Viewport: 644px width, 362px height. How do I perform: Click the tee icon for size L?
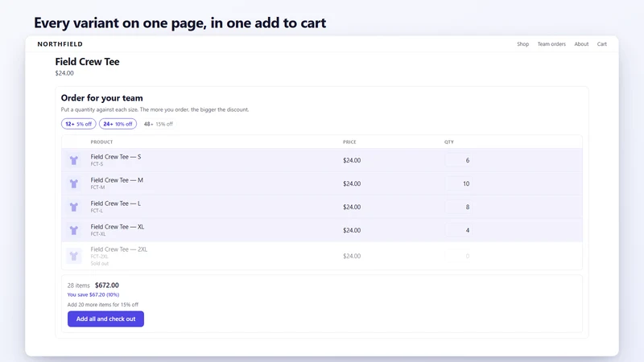pyautogui.click(x=74, y=207)
